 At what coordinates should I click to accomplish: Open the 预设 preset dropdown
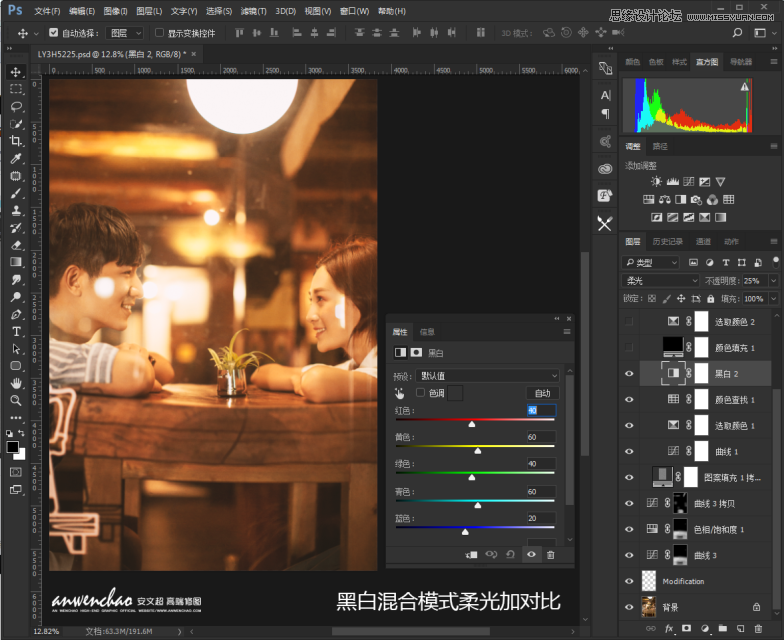(487, 376)
